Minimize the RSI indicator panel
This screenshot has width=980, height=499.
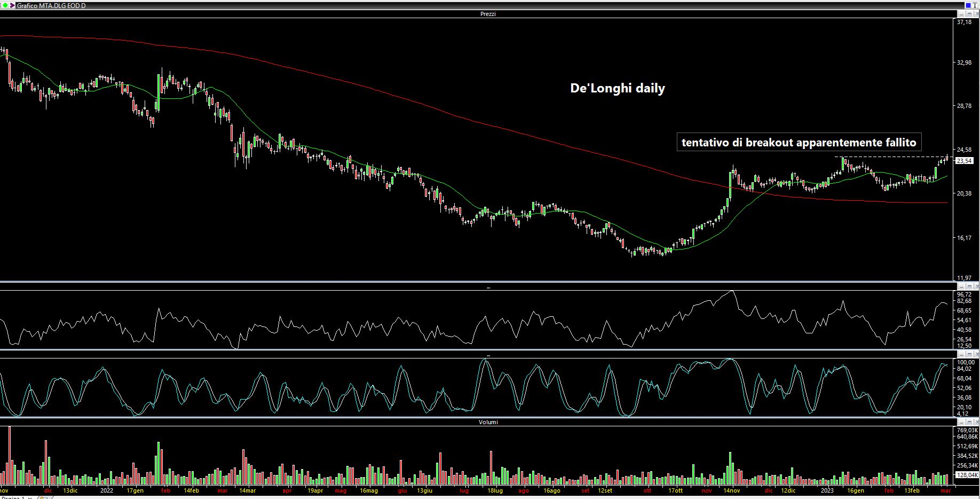pyautogui.click(x=961, y=286)
